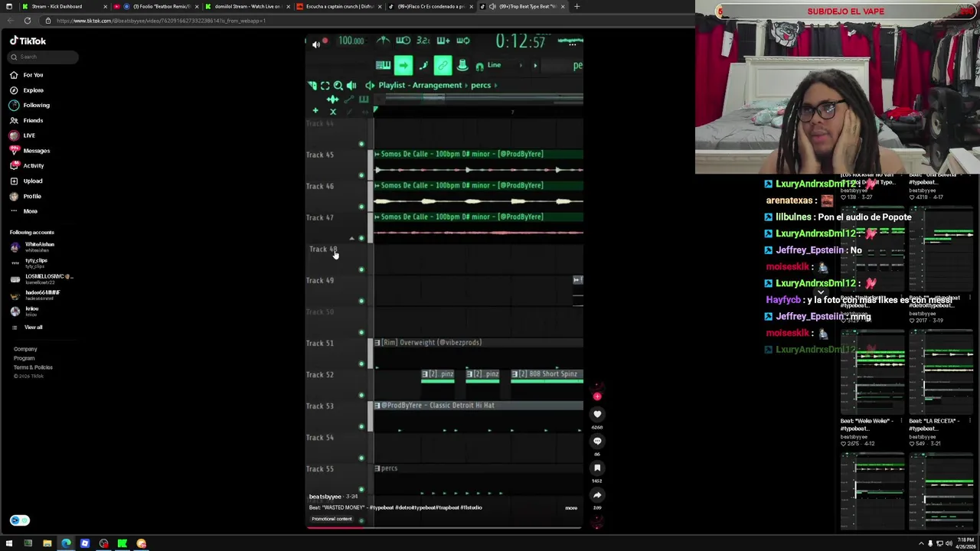980x551 pixels.
Task: Toggle the green arrow button in toolbar
Action: coord(403,65)
